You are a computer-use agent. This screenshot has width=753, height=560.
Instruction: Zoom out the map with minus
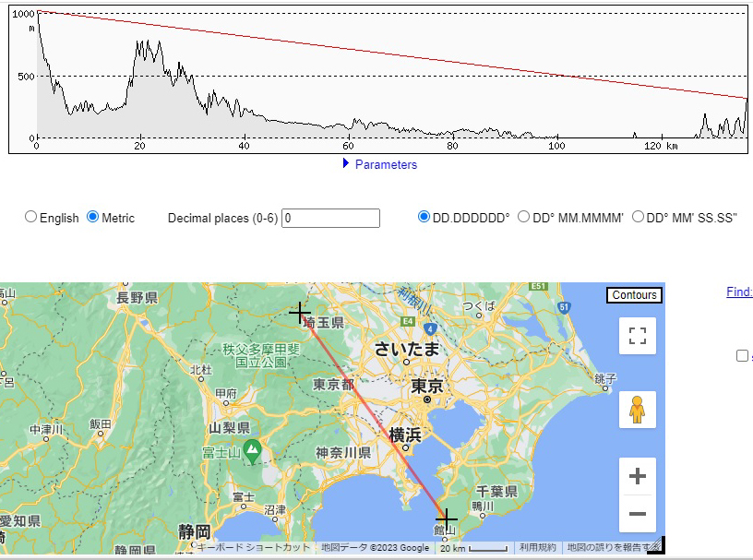[x=638, y=514]
